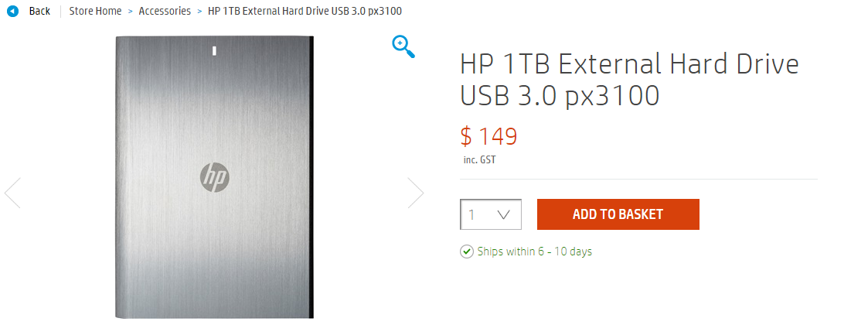Click breadcrumb chevron after Store Home
Image resolution: width=868 pixels, height=332 pixels.
pyautogui.click(x=131, y=11)
